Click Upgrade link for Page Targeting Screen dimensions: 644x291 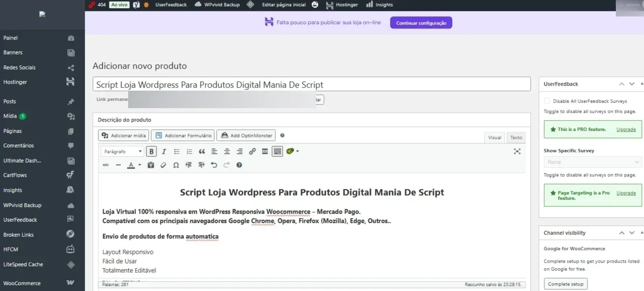[626, 193]
